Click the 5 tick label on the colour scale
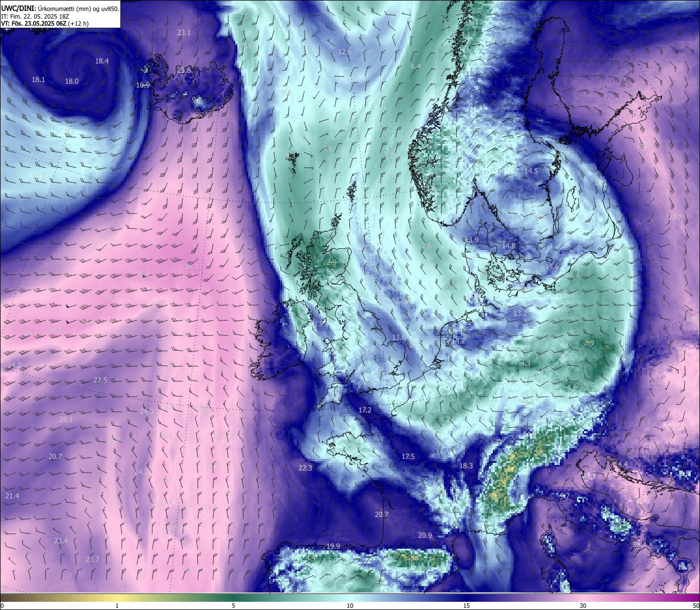Viewport: 700px width, 610px height. tap(234, 606)
